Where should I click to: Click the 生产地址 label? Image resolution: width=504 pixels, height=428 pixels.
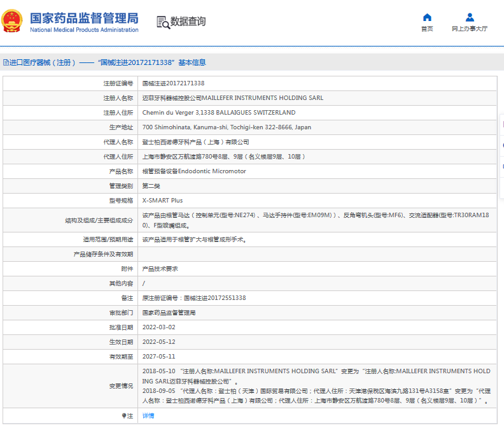coord(121,127)
